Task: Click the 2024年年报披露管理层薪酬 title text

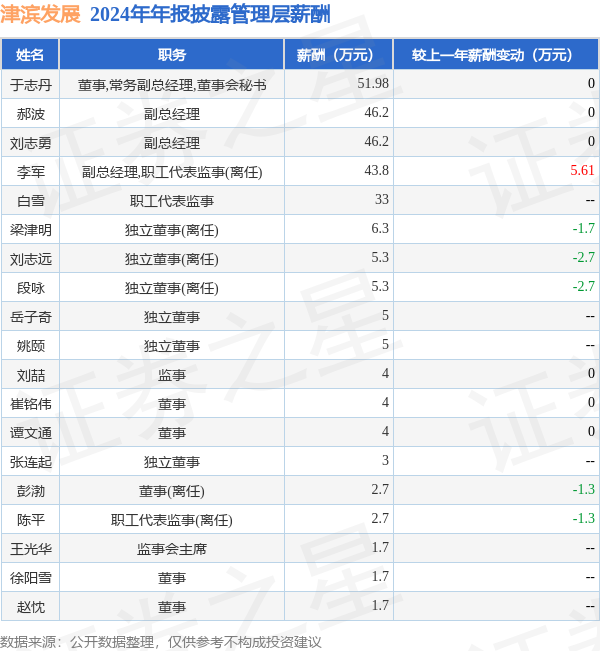Action: [210, 15]
